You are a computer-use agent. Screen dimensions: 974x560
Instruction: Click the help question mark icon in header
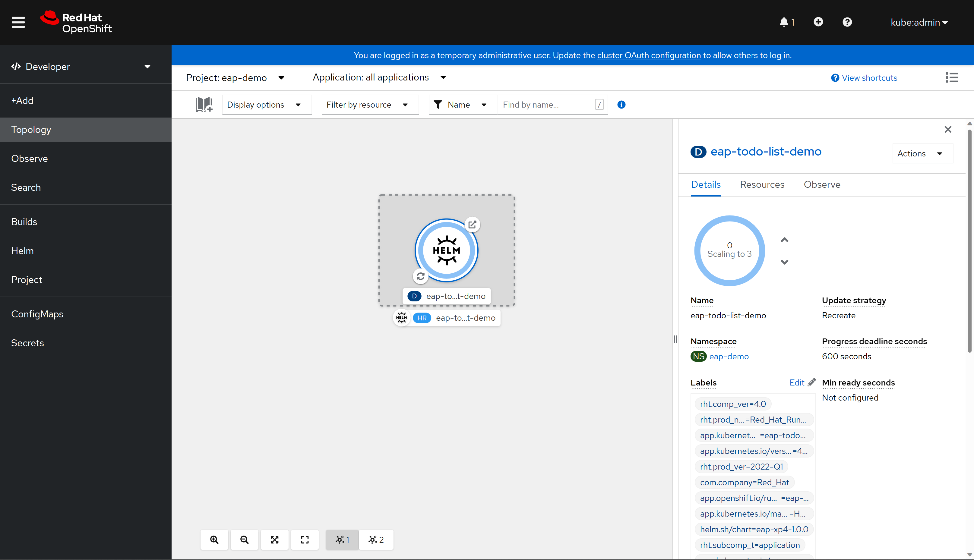(847, 22)
